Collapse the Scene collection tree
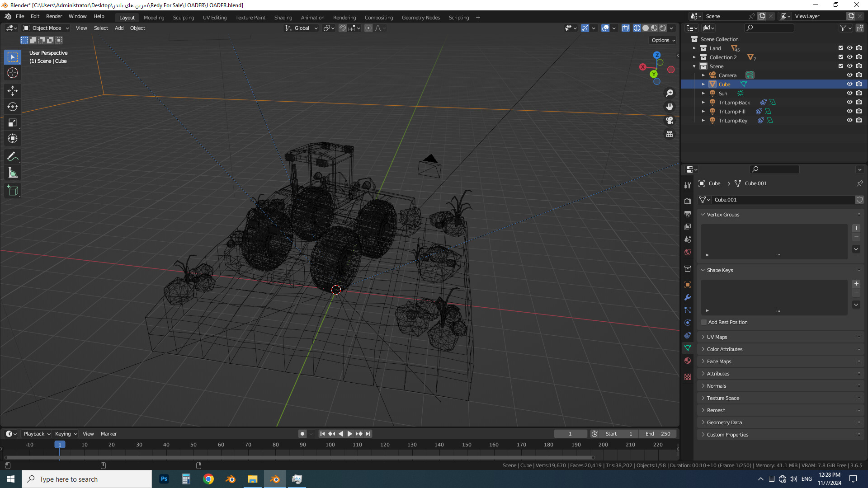 tap(694, 66)
